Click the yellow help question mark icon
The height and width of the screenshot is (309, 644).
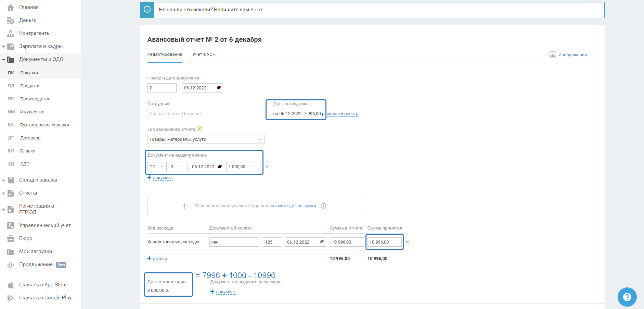click(199, 128)
